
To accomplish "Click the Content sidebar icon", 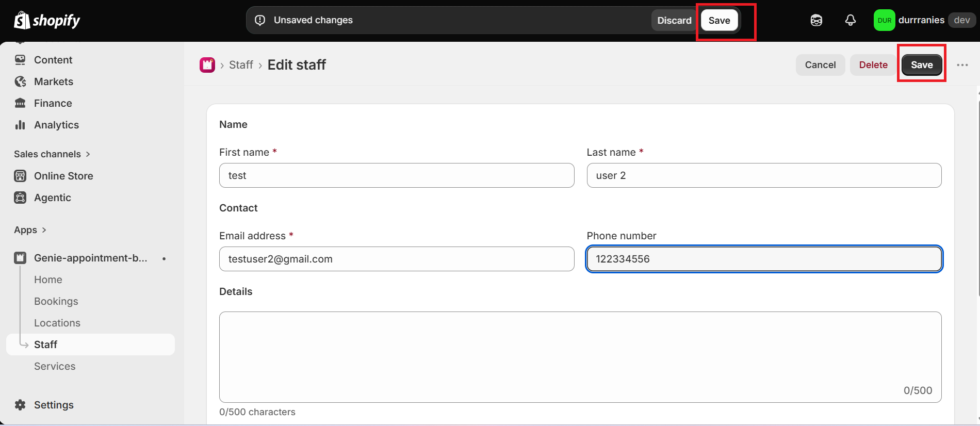I will [20, 60].
